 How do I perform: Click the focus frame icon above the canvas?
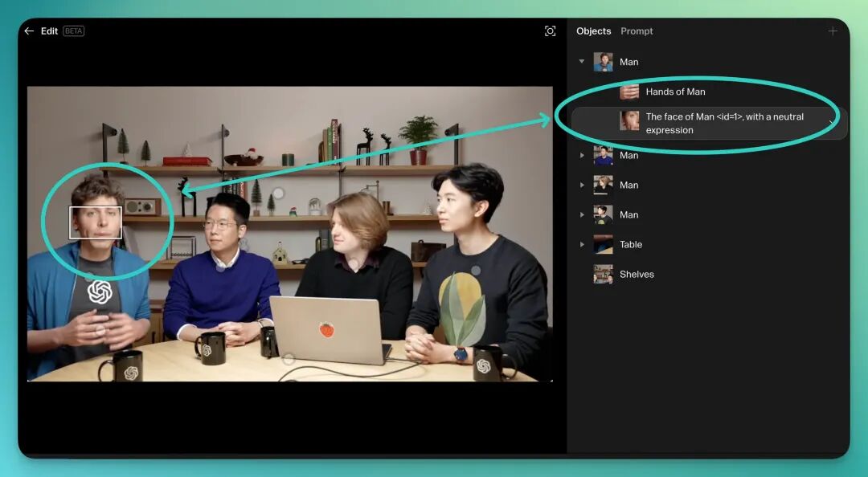[550, 31]
